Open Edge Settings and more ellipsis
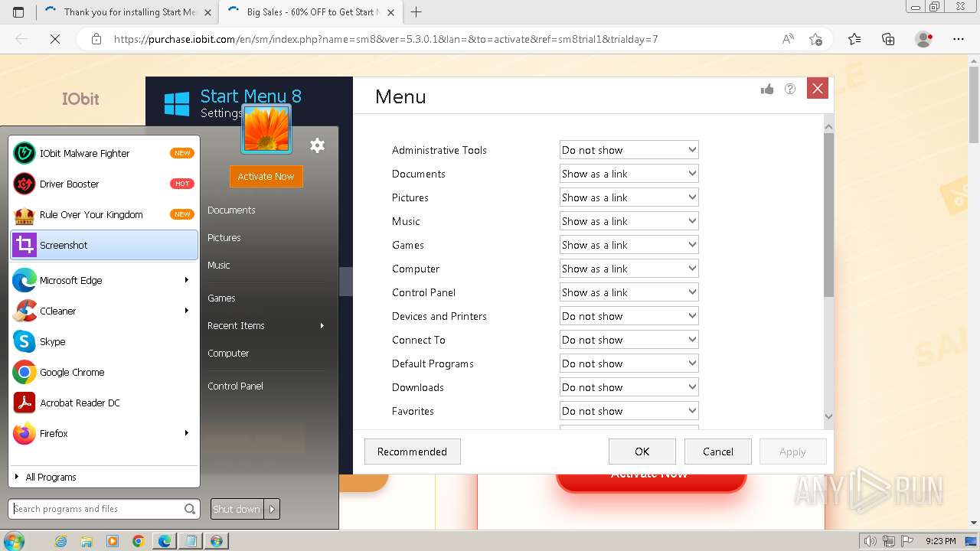980x551 pixels. click(959, 39)
